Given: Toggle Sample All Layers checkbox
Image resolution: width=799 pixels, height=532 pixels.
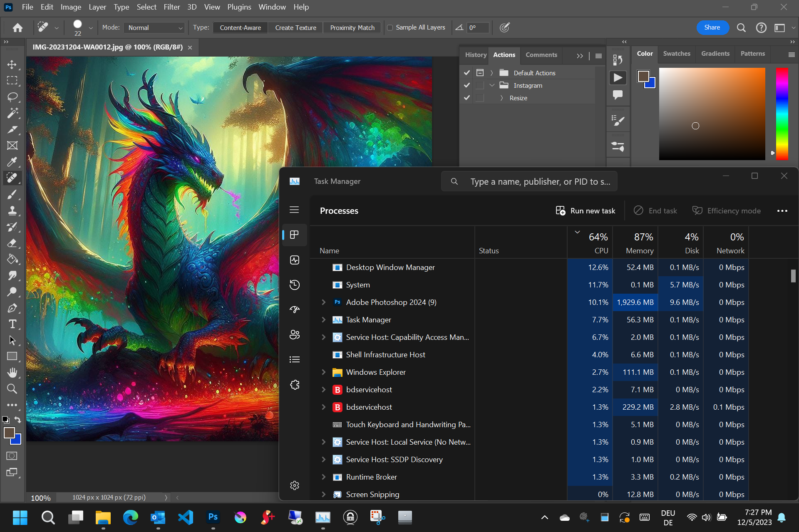Looking at the screenshot, I should pyautogui.click(x=390, y=27).
